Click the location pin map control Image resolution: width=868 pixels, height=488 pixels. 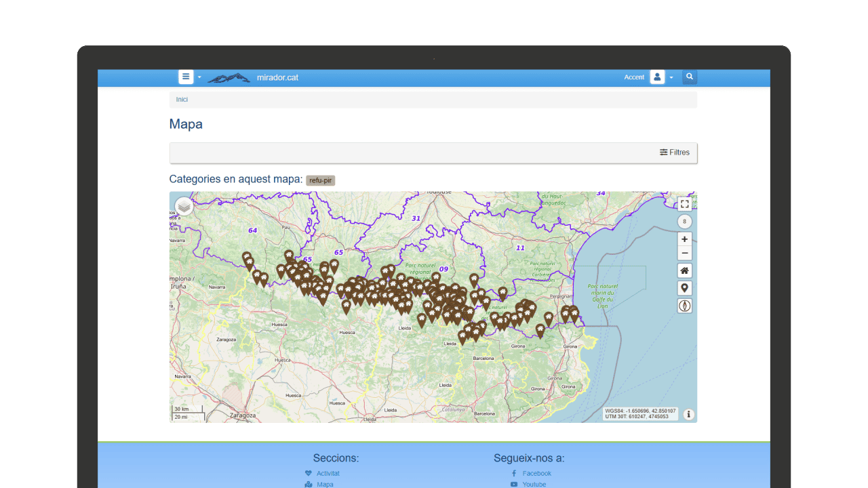point(684,288)
